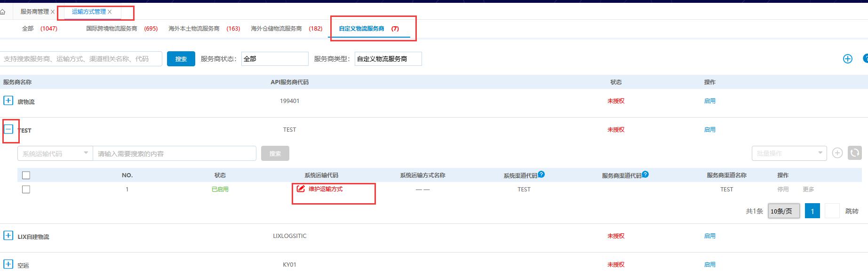868x277 pixels.
Task: Click the add channel plus icon beside batch operations
Action: (x=837, y=153)
